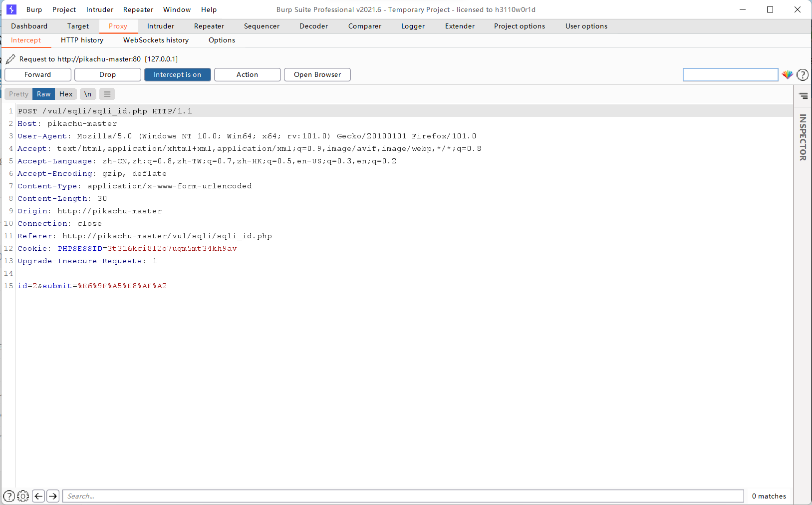Open the message editor hamburger menu
The width and height of the screenshot is (812, 505).
coord(107,94)
